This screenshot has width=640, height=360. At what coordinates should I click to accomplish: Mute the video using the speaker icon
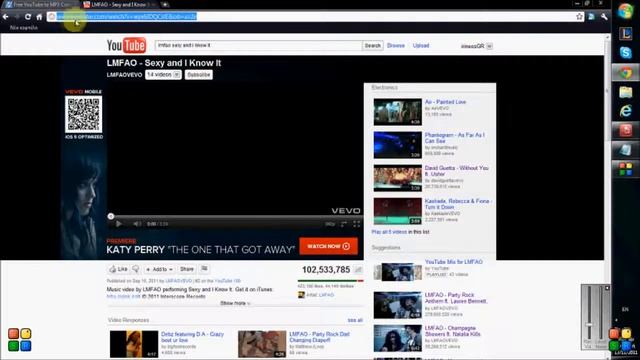[x=137, y=224]
